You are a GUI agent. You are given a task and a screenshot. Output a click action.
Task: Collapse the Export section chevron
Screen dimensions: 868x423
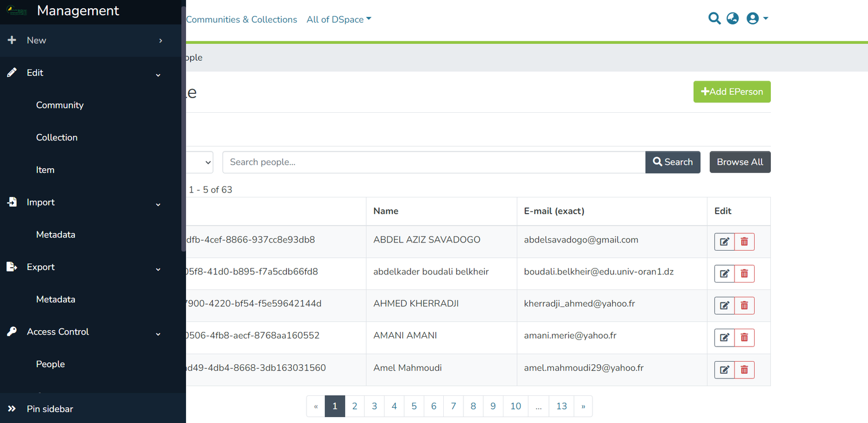(158, 269)
